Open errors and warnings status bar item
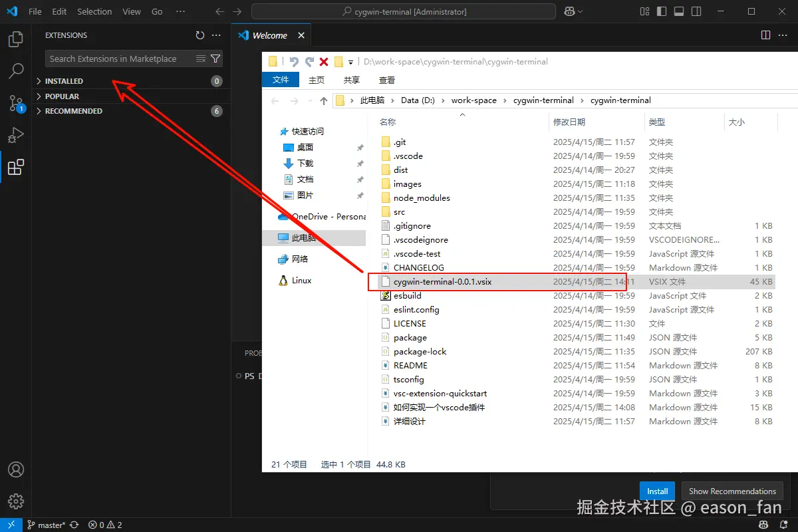 pos(105,525)
